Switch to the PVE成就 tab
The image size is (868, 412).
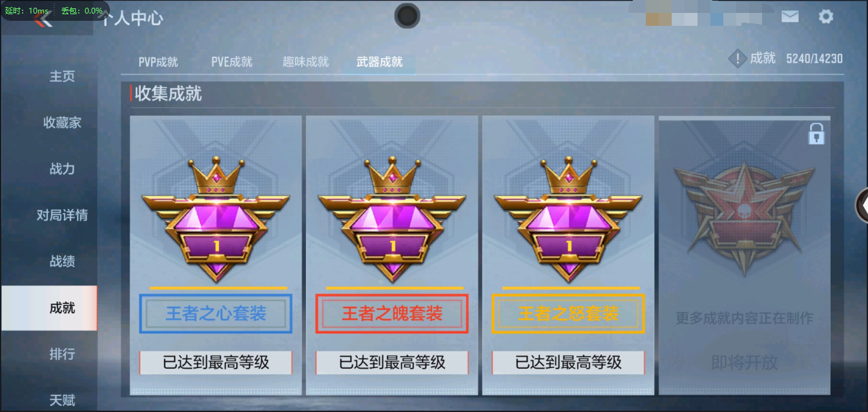point(232,62)
